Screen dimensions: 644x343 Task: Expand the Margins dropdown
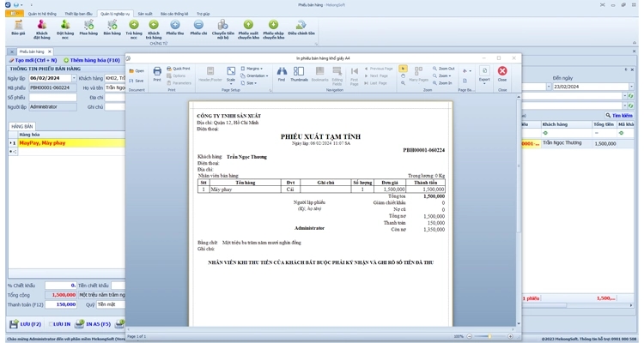253,69
